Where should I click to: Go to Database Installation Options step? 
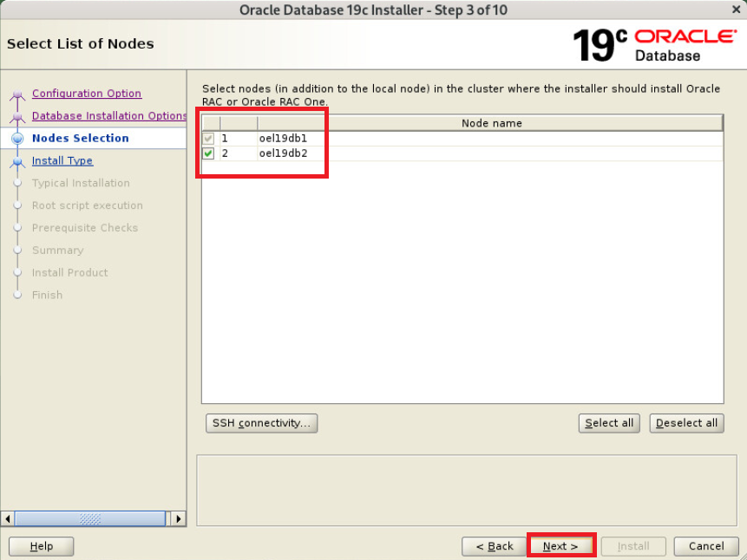point(109,115)
